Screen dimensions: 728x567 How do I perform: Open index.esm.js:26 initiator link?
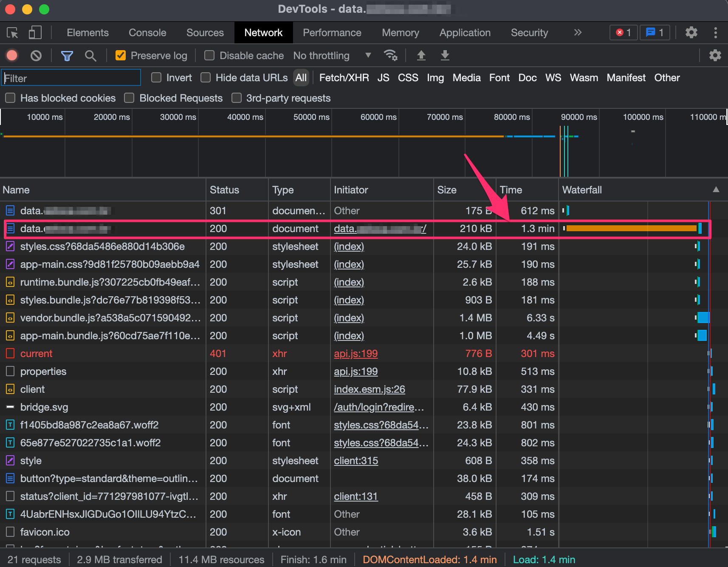click(x=370, y=389)
